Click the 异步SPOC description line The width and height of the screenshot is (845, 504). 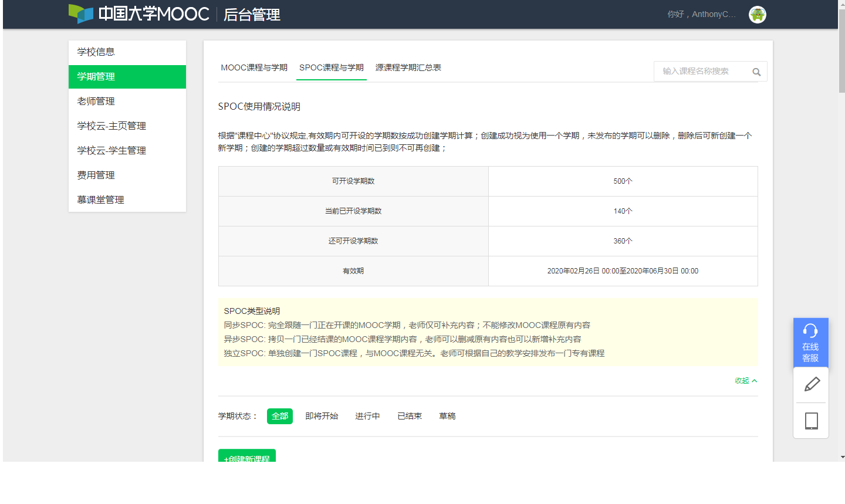click(x=403, y=339)
